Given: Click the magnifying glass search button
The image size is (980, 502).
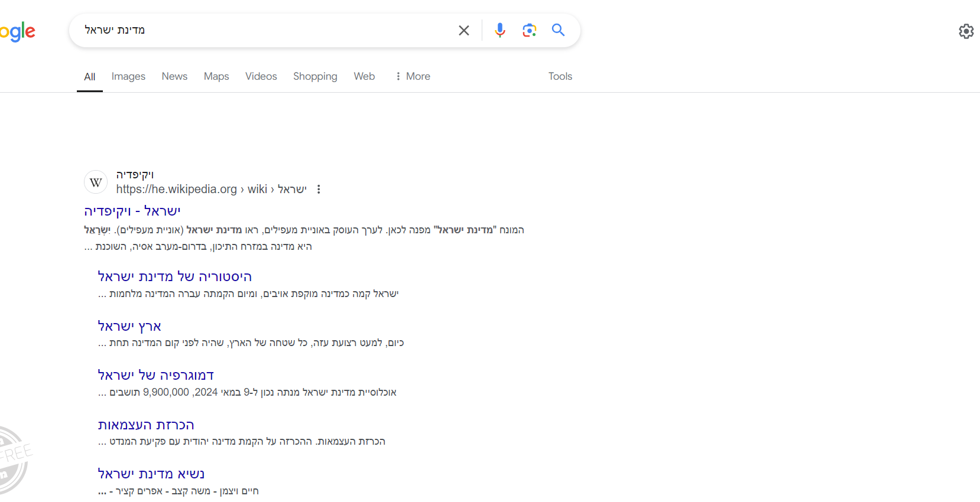Looking at the screenshot, I should click(558, 30).
